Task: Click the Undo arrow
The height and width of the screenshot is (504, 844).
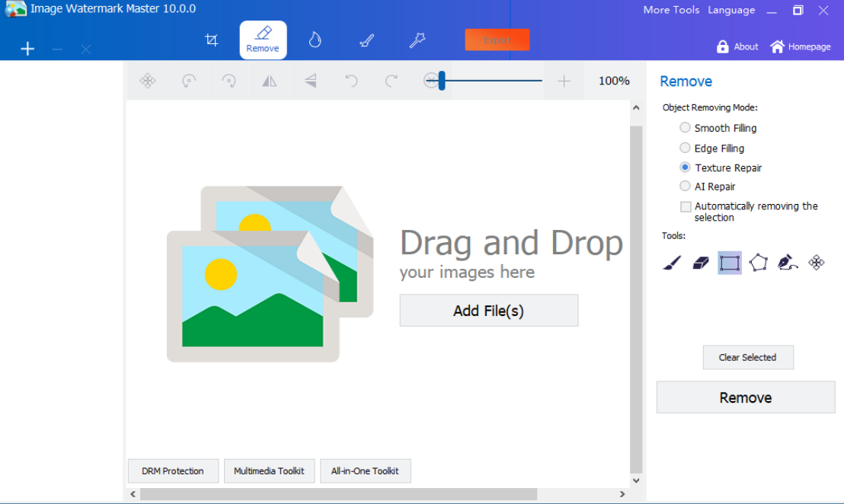Action: click(x=351, y=81)
